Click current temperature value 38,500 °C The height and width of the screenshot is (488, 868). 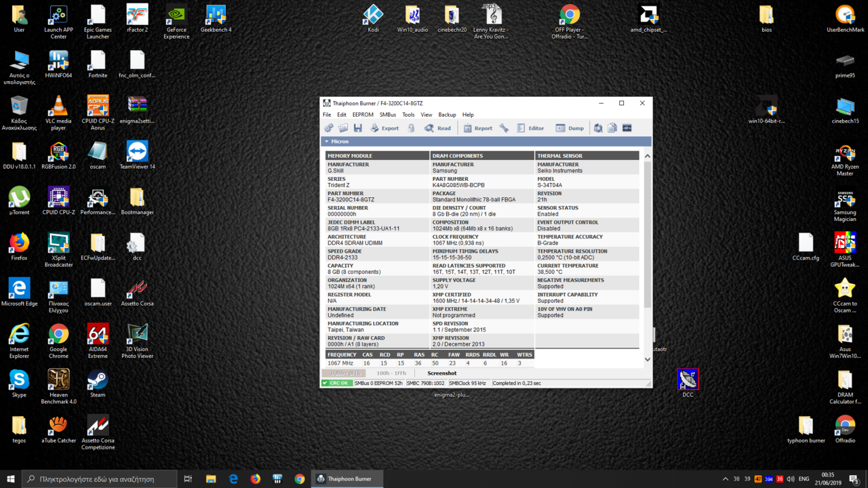pyautogui.click(x=550, y=272)
